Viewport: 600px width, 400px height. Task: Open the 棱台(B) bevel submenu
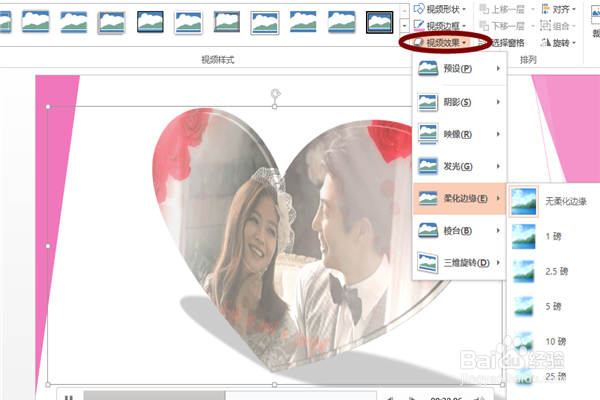point(459,231)
